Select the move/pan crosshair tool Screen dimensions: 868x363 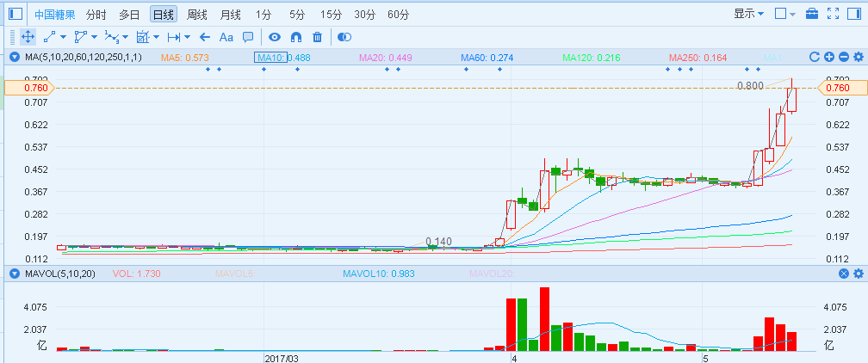coord(28,37)
